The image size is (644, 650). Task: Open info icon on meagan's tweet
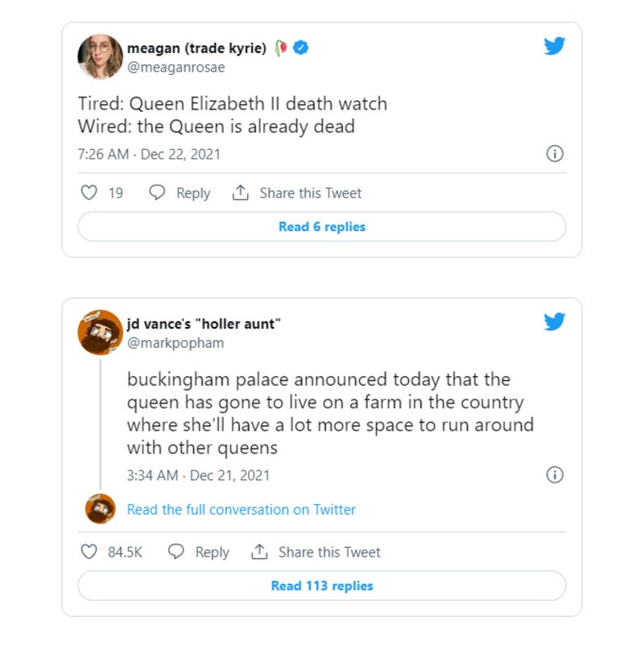point(555,154)
